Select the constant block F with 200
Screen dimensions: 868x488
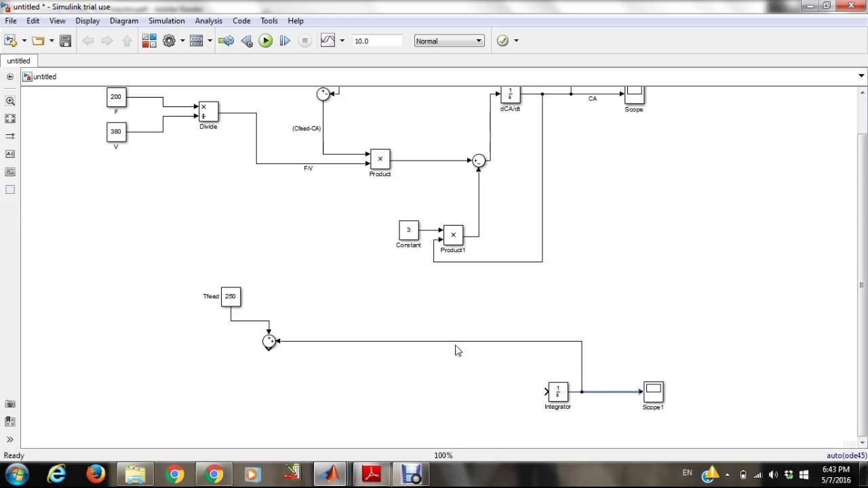pos(116,97)
